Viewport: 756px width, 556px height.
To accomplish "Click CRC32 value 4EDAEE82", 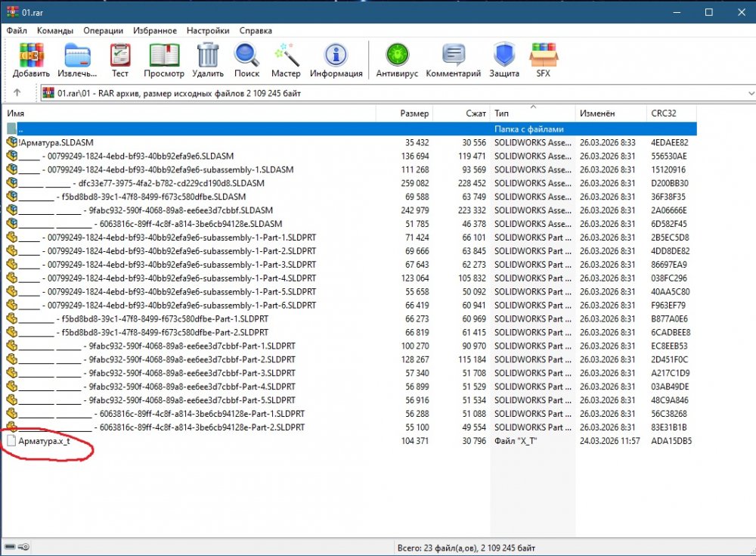I will [670, 142].
